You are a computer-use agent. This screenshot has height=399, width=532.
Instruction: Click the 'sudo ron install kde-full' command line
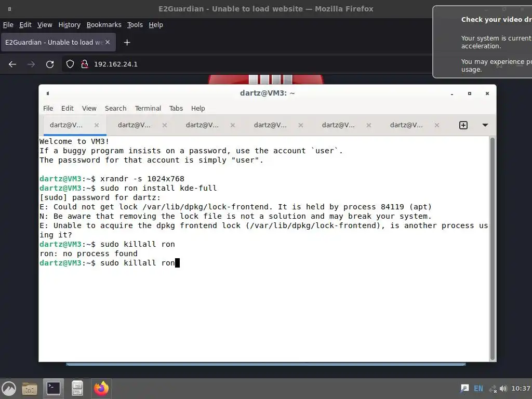[128, 188]
